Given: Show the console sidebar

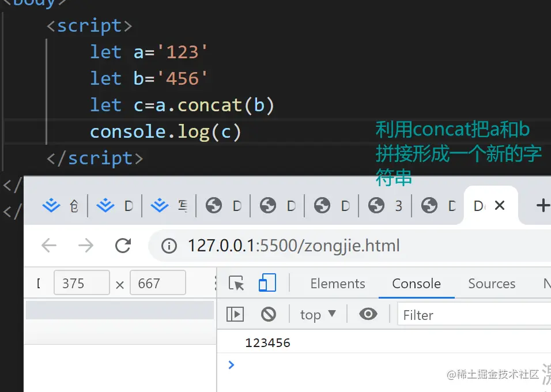Looking at the screenshot, I should (x=235, y=314).
